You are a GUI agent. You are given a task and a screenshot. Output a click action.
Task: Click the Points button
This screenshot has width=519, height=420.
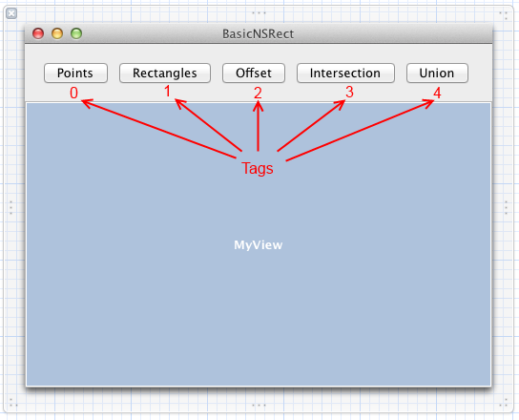pos(75,73)
